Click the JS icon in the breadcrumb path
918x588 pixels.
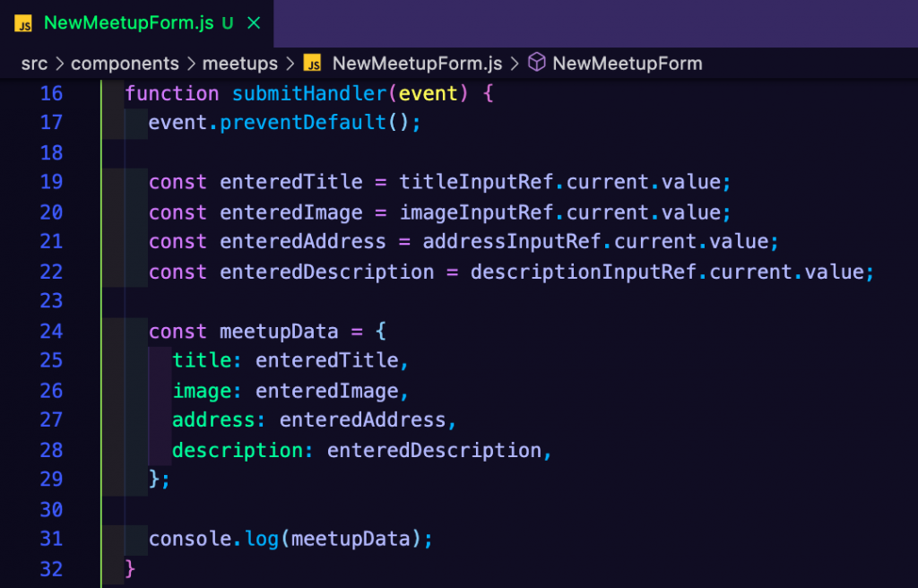click(x=312, y=64)
